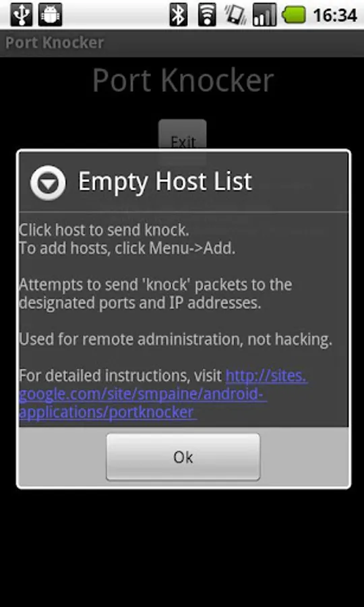The image size is (364, 607).
Task: Tap the green battery level icon
Action: [x=294, y=15]
